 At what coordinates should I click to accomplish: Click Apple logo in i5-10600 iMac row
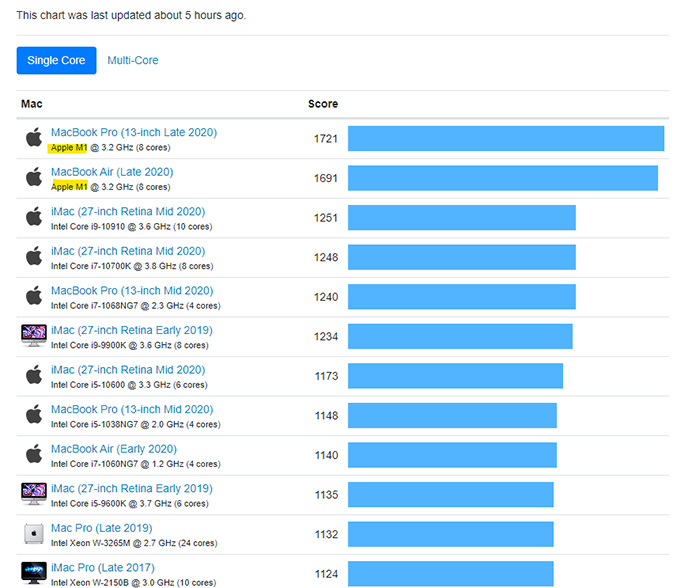[34, 375]
